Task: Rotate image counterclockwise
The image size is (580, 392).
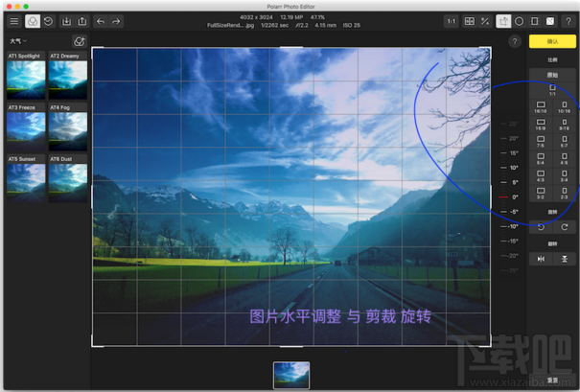Action: click(x=541, y=227)
